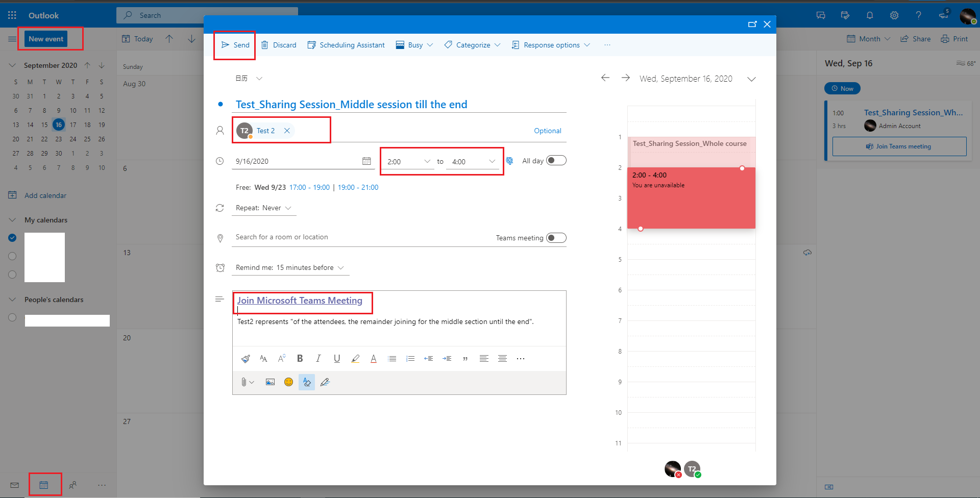The height and width of the screenshot is (498, 980).
Task: Apply underline formatting
Action: (337, 358)
